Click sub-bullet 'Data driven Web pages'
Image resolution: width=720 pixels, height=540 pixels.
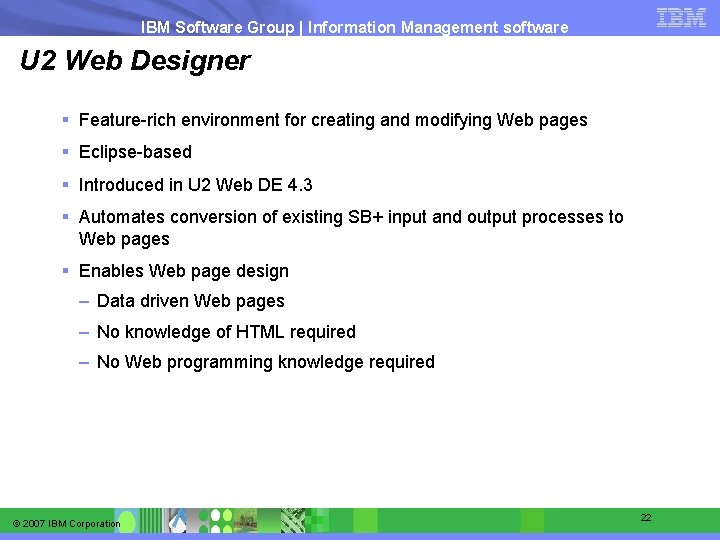coord(191,301)
